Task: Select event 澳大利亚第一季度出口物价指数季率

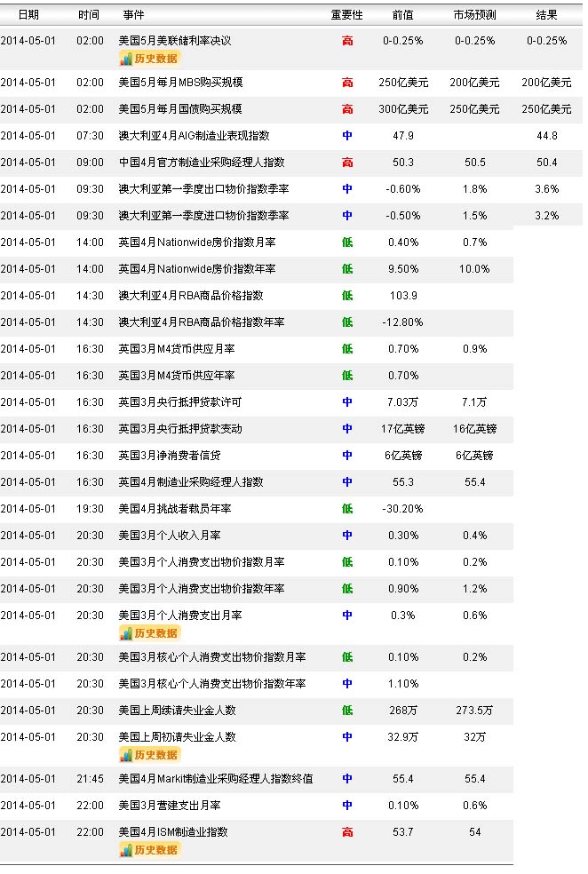Action: point(203,189)
